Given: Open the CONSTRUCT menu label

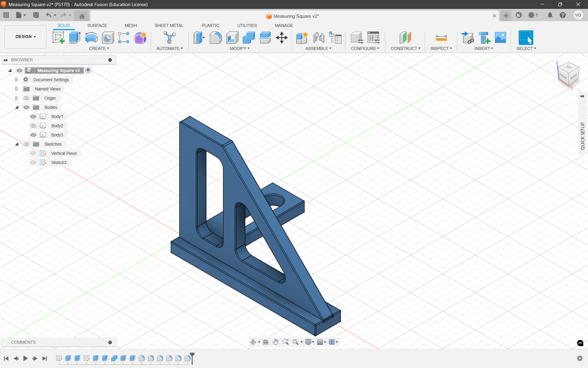Looking at the screenshot, I should click(x=405, y=48).
